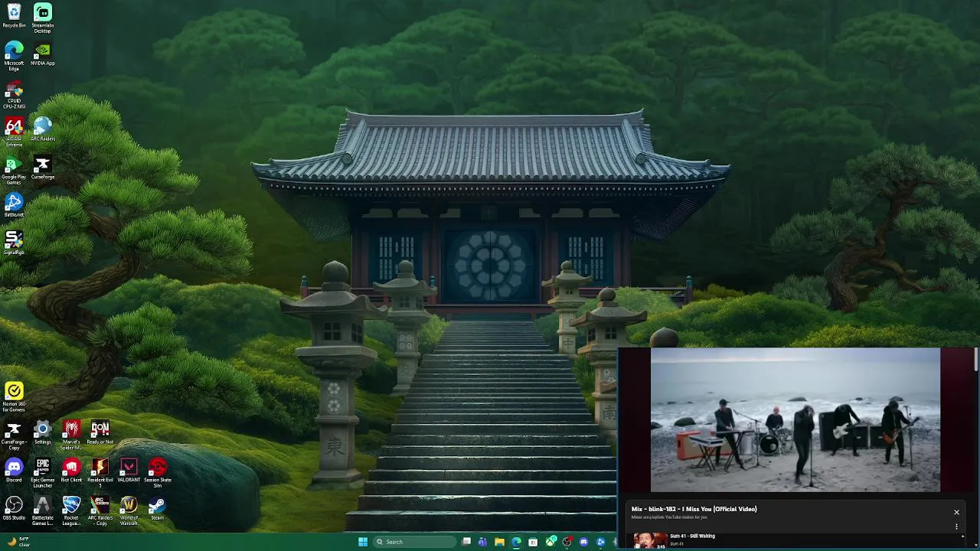Play the Sum 41 - Still Waiting thumbnail

point(649,541)
